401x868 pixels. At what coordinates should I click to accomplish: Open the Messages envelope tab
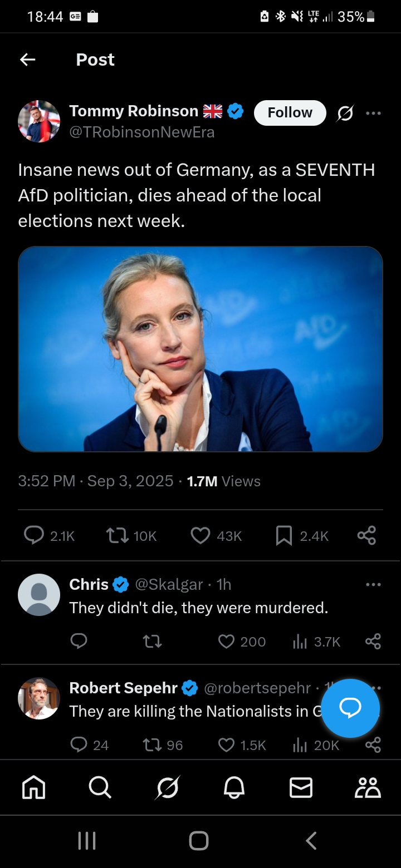tap(301, 787)
